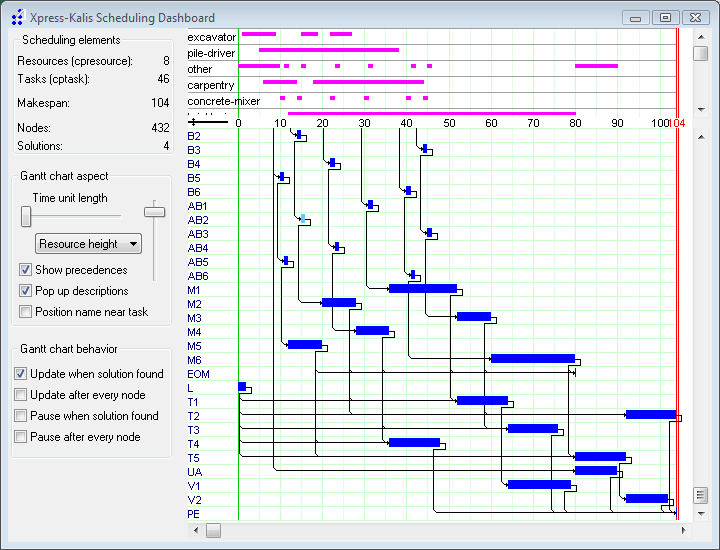Disable Pop up descriptions option
This screenshot has width=720, height=550.
point(25,291)
